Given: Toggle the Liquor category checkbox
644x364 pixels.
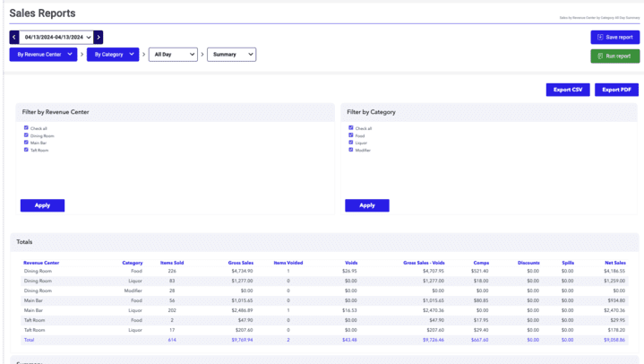Looking at the screenshot, I should pos(351,143).
